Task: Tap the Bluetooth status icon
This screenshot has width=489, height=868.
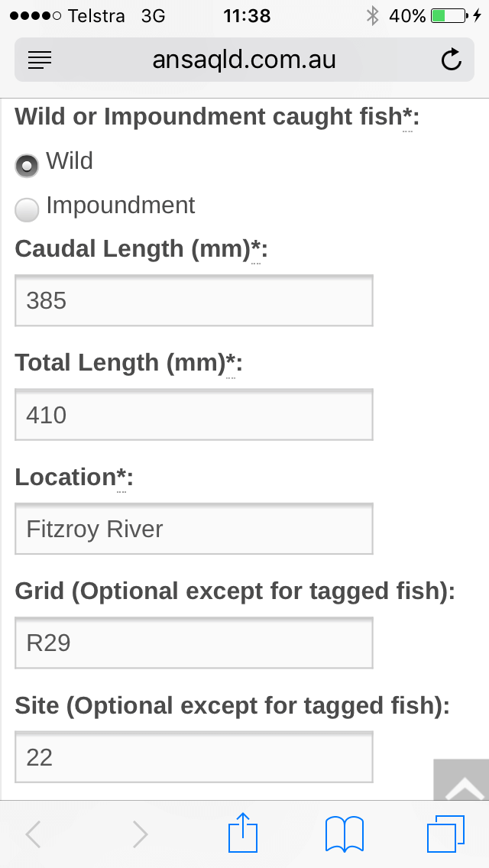Action: point(373,15)
